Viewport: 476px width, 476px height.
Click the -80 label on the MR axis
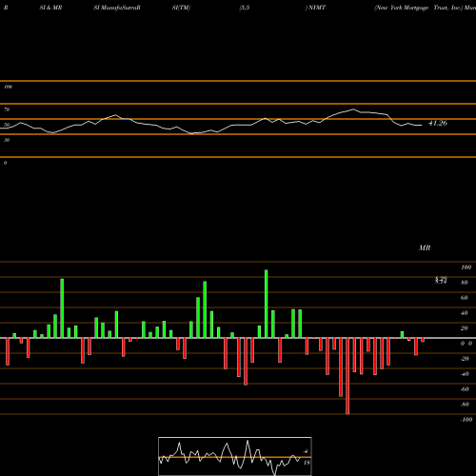coord(465,405)
